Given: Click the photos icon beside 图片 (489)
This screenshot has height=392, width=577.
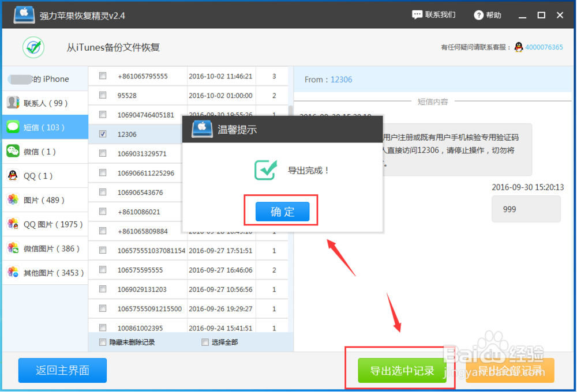Looking at the screenshot, I should (x=13, y=199).
